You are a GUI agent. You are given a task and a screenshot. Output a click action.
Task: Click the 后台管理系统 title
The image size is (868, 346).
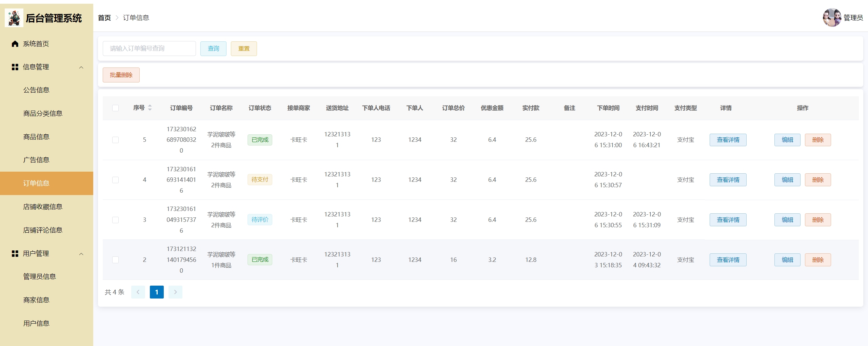pyautogui.click(x=54, y=18)
